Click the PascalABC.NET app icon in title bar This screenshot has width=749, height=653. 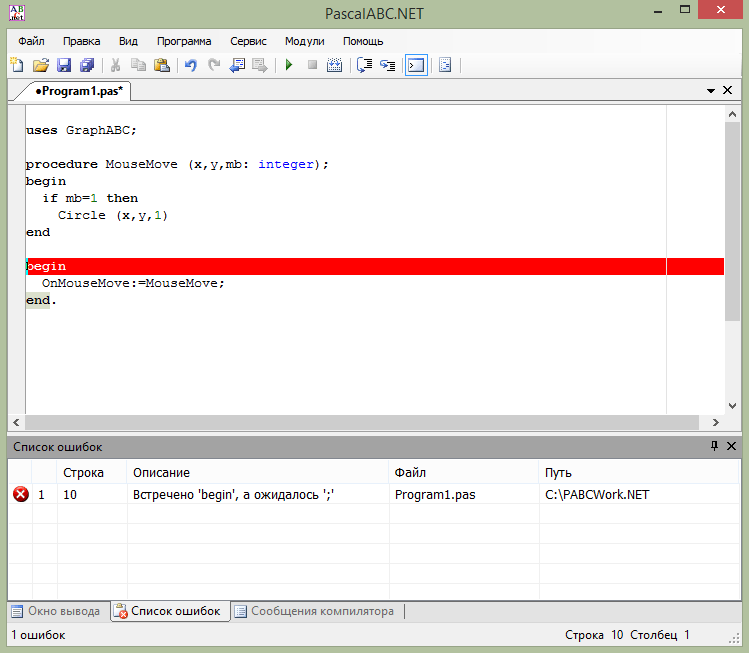17,13
